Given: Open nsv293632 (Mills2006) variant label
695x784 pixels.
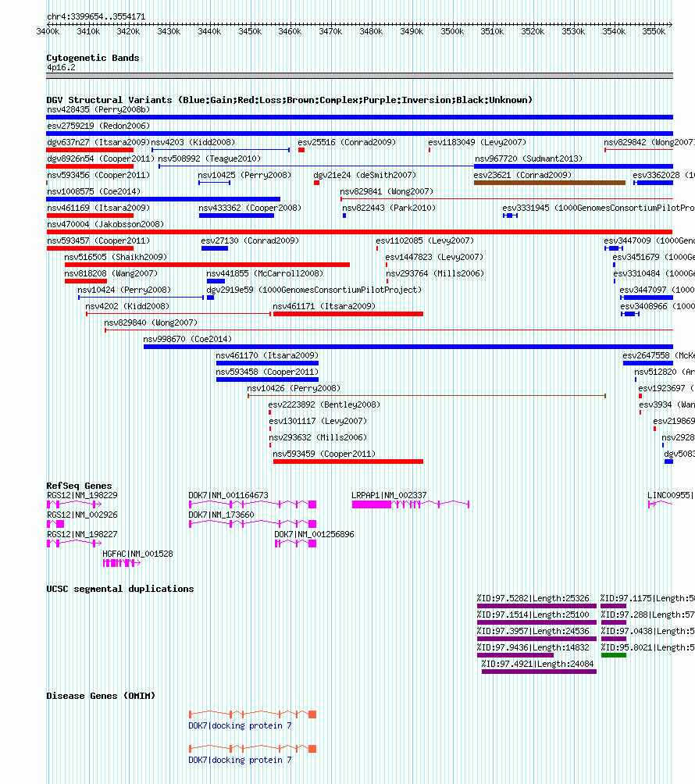Looking at the screenshot, I should pyautogui.click(x=318, y=437).
